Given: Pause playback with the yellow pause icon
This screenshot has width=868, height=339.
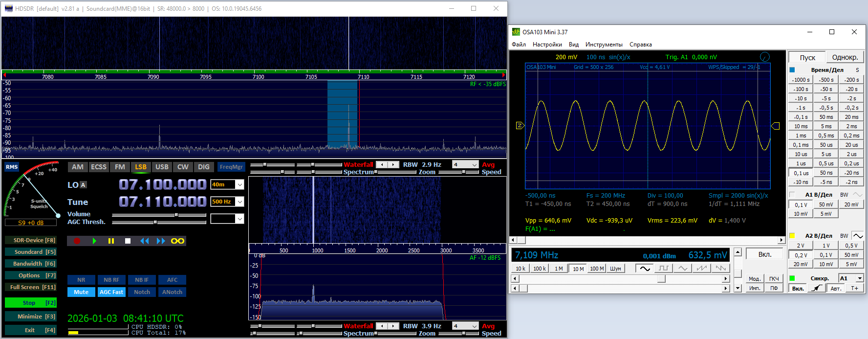Looking at the screenshot, I should point(111,241).
